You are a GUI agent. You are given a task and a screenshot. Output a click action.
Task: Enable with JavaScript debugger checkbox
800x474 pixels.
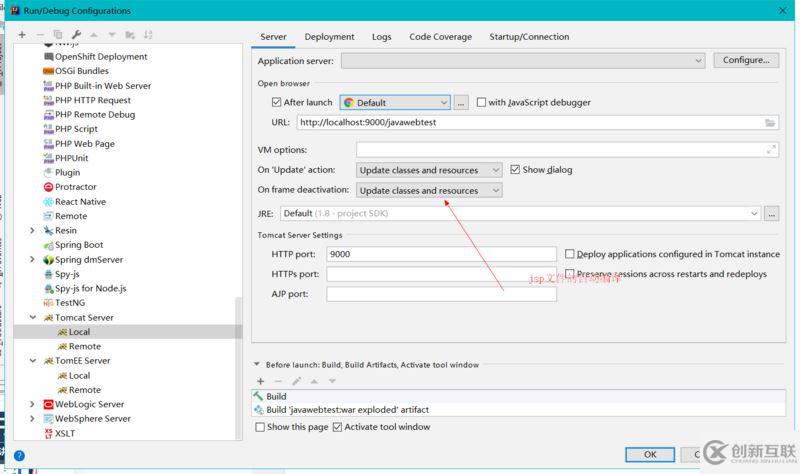(482, 102)
